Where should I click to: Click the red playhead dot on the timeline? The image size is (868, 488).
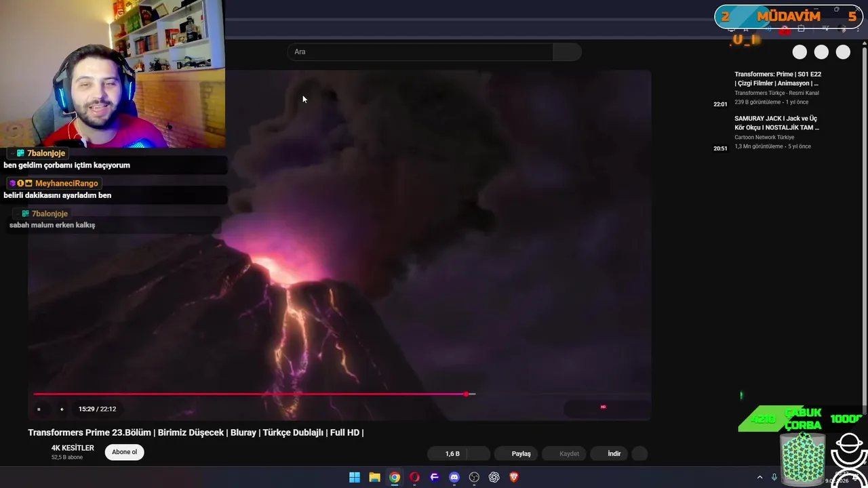(467, 394)
